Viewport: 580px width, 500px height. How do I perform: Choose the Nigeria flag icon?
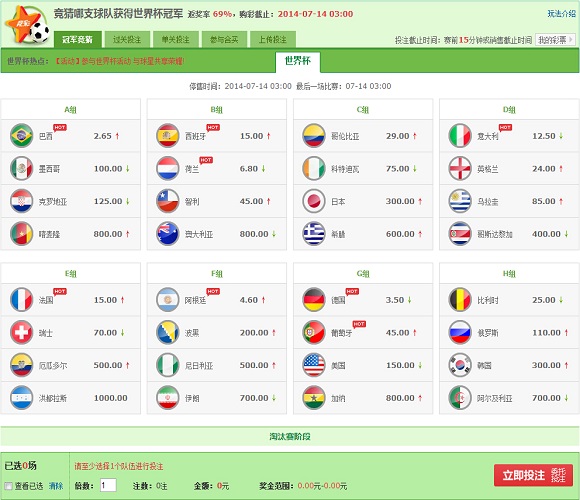tap(168, 365)
